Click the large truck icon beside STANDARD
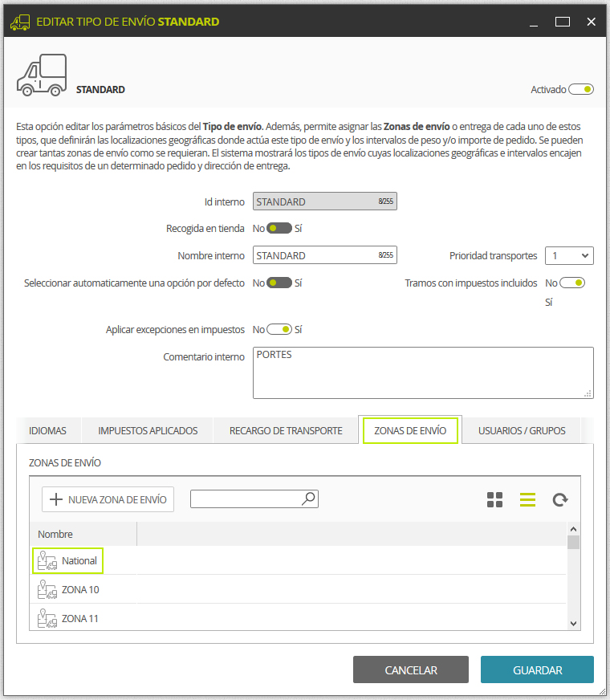The height and width of the screenshot is (700, 610). pyautogui.click(x=42, y=75)
